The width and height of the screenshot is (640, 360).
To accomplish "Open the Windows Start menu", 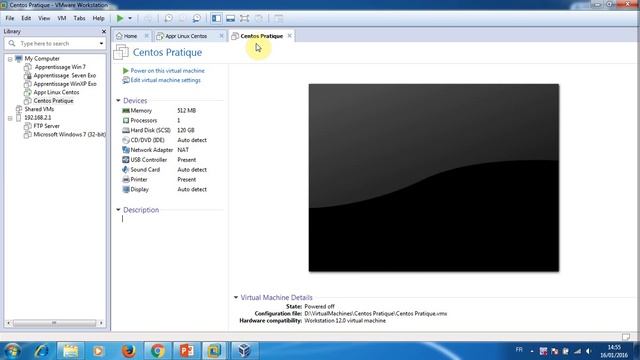I will [x=12, y=351].
